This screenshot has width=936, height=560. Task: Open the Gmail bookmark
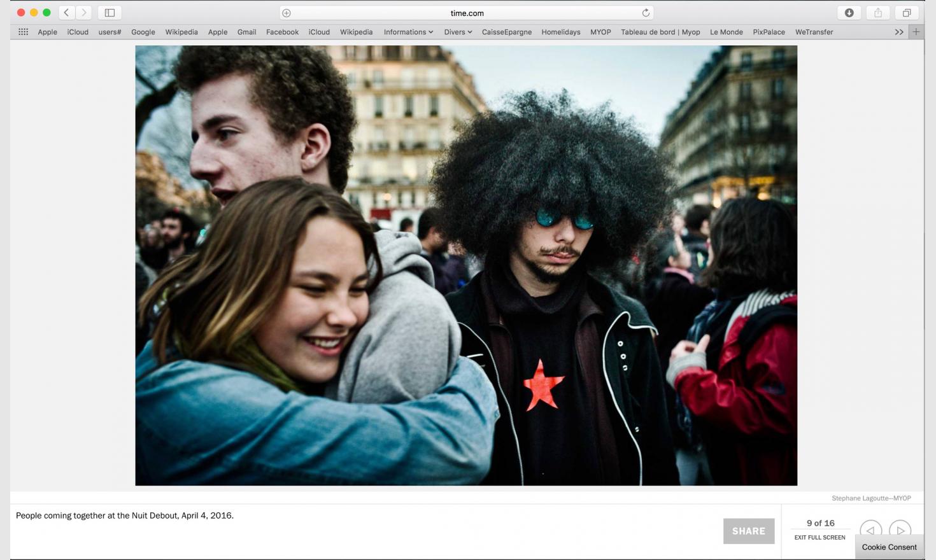pyautogui.click(x=246, y=32)
